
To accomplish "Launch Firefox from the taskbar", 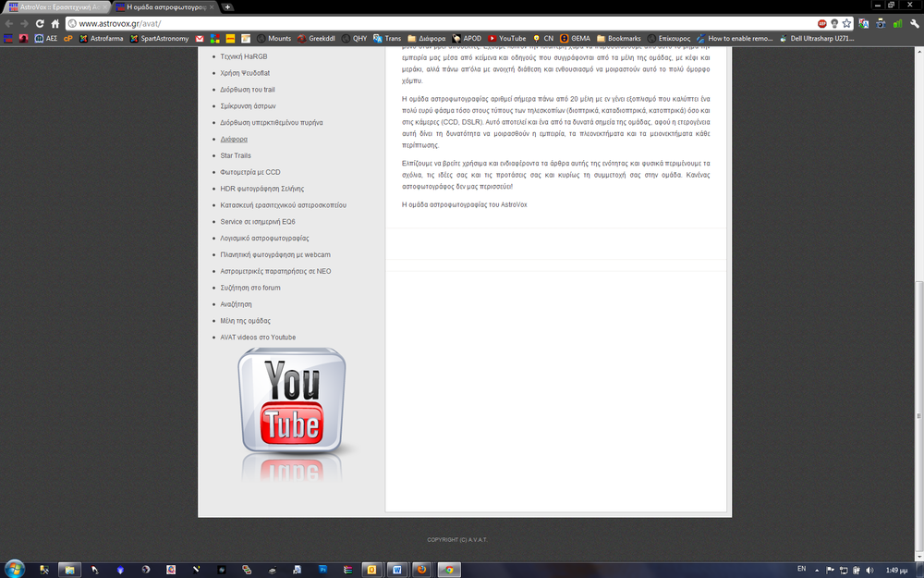I will 424,569.
